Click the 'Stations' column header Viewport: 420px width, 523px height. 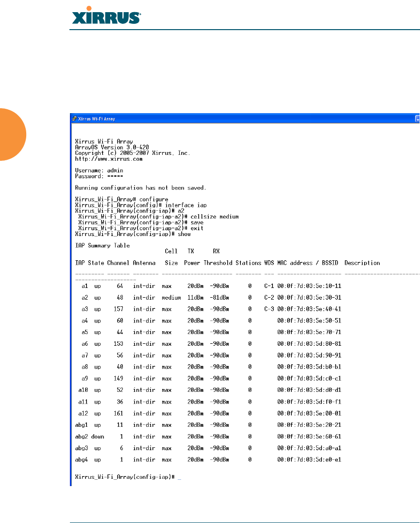point(248,263)
